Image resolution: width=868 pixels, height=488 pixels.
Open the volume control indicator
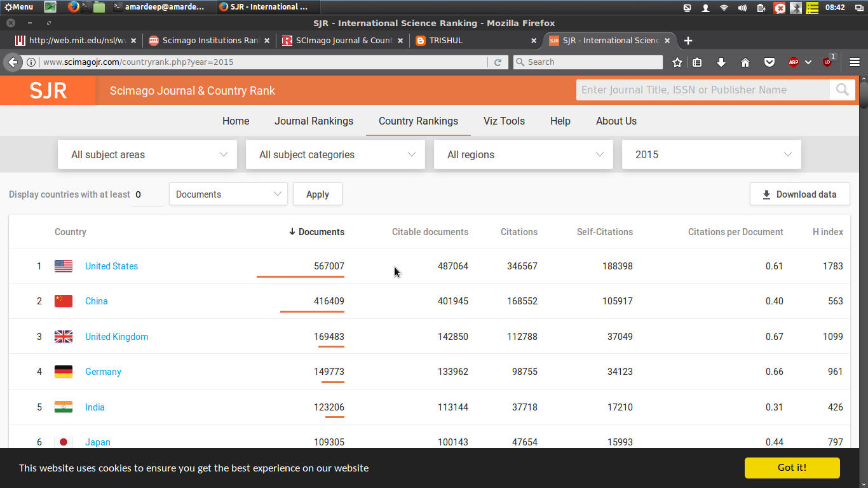click(x=742, y=8)
